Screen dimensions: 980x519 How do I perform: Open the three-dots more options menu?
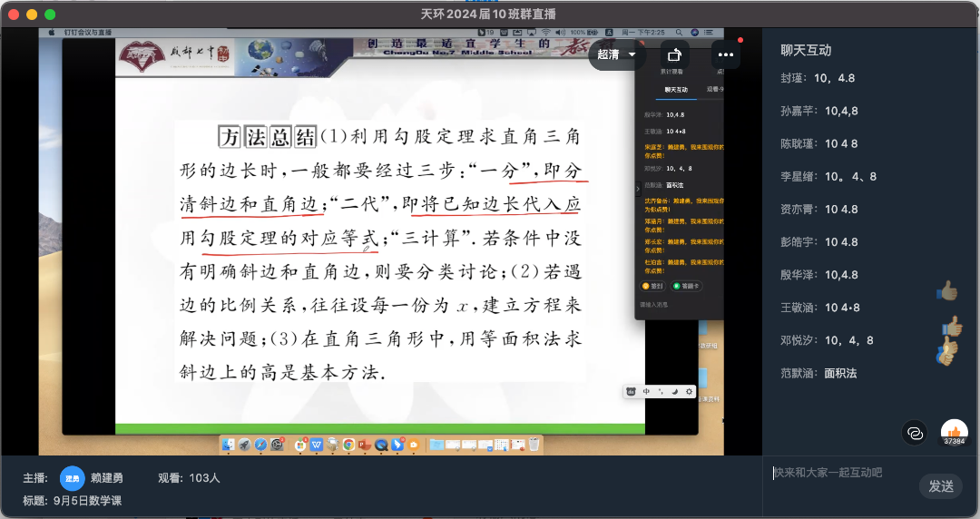coord(726,55)
